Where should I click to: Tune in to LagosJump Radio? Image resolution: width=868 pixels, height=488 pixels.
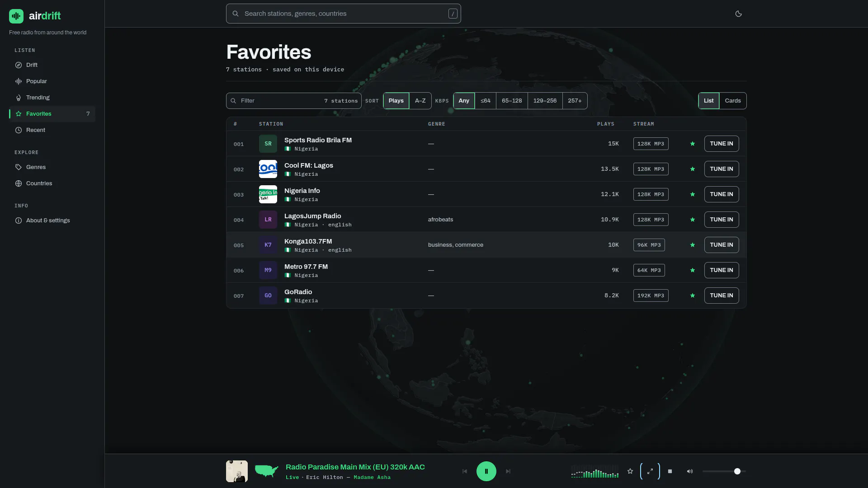[722, 220]
